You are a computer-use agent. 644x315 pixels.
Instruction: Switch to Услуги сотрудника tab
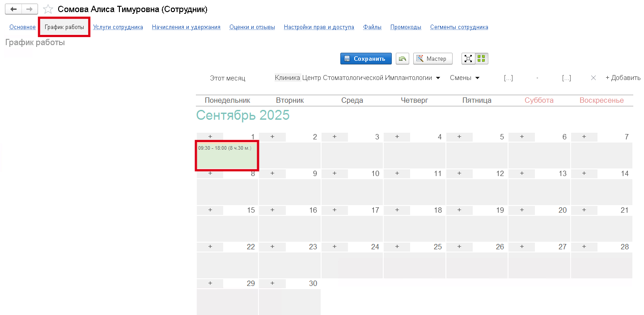(118, 27)
